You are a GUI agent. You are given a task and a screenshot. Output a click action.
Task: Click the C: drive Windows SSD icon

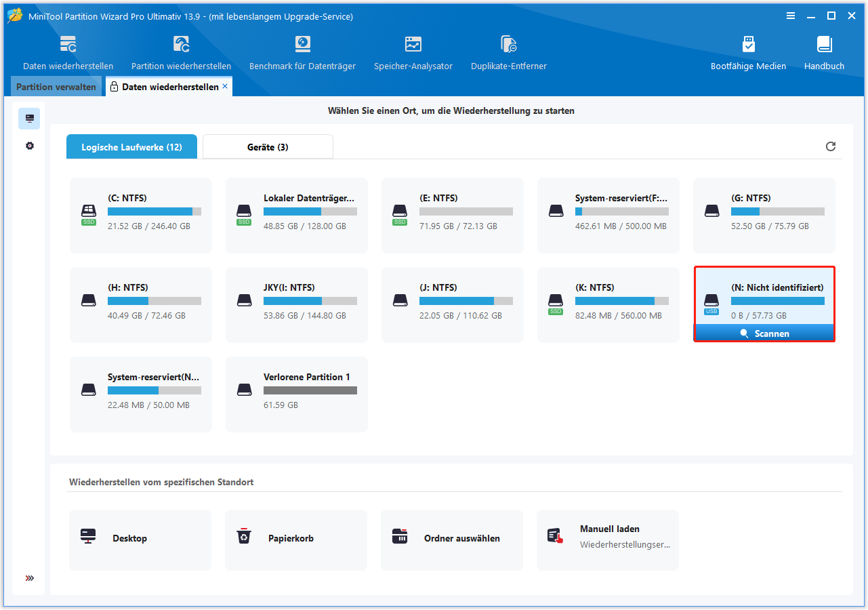pyautogui.click(x=89, y=213)
